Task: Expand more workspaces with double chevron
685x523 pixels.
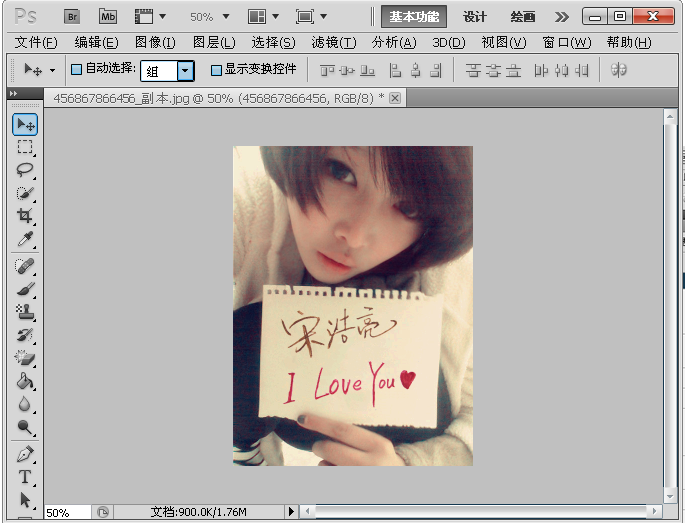Action: click(x=562, y=17)
